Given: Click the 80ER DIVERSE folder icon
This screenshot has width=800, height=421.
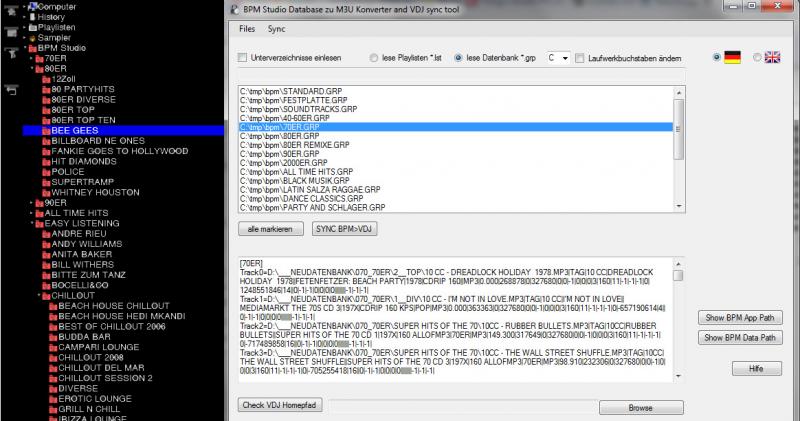Looking at the screenshot, I should (x=46, y=100).
